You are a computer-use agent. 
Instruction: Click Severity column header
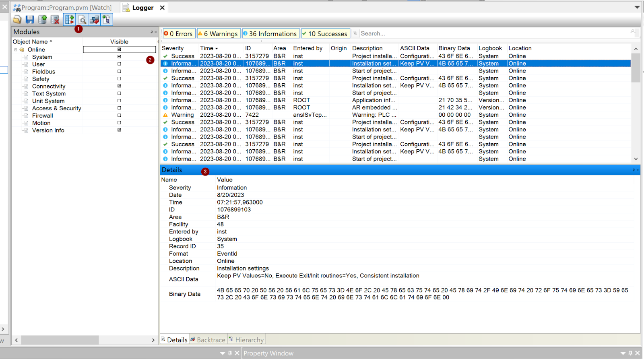point(173,48)
